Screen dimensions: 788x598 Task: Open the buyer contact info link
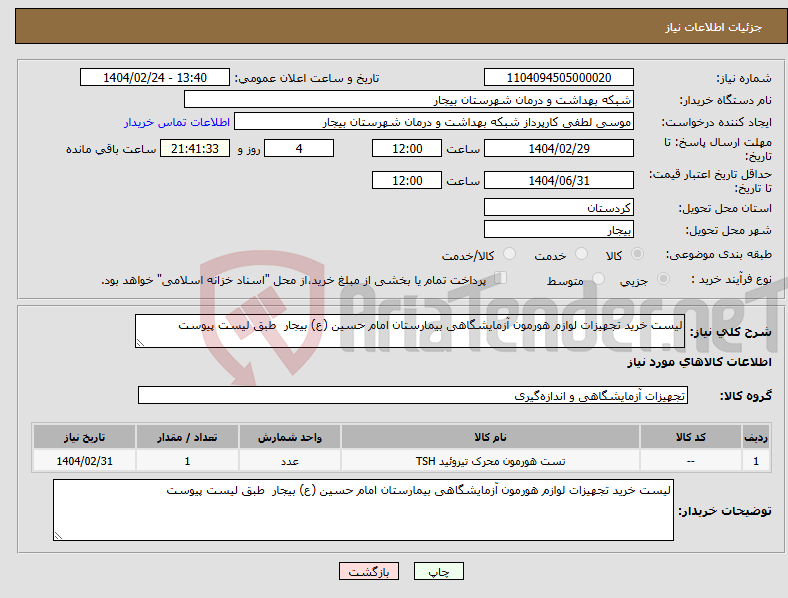(x=177, y=122)
